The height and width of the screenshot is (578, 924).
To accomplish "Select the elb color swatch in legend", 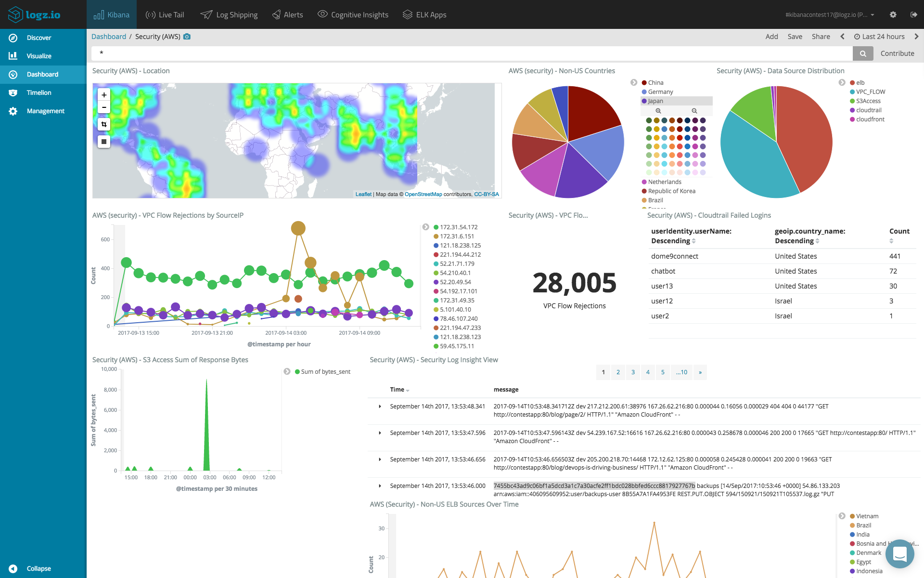I will (x=853, y=82).
